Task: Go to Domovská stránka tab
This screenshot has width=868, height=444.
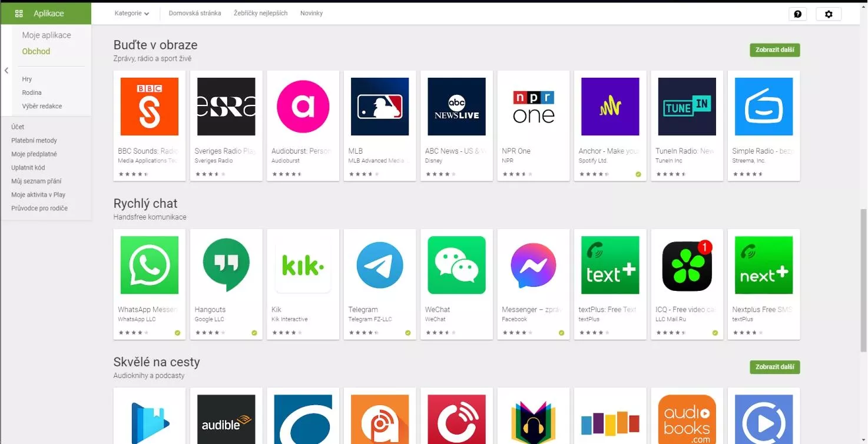Action: [x=195, y=13]
